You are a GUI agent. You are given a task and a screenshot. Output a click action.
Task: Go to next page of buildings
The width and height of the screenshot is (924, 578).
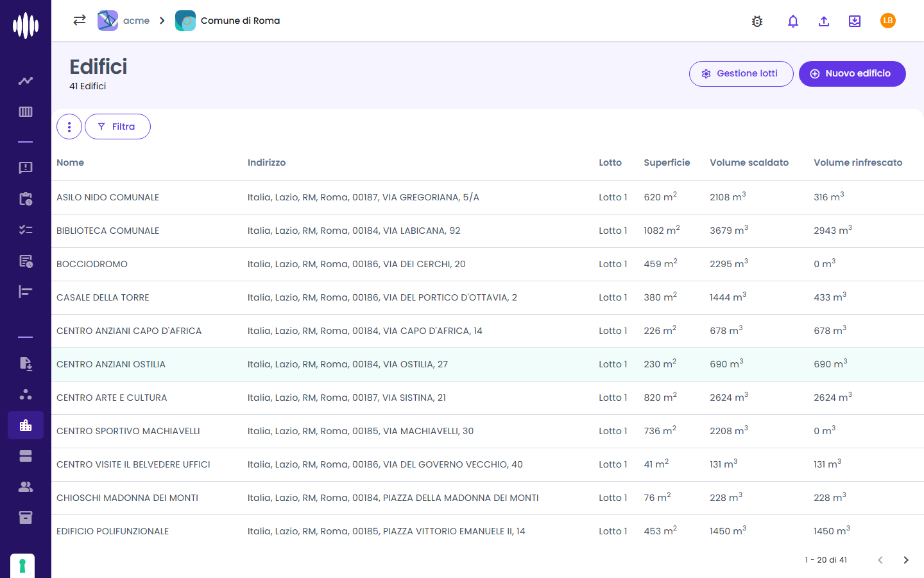tap(906, 560)
